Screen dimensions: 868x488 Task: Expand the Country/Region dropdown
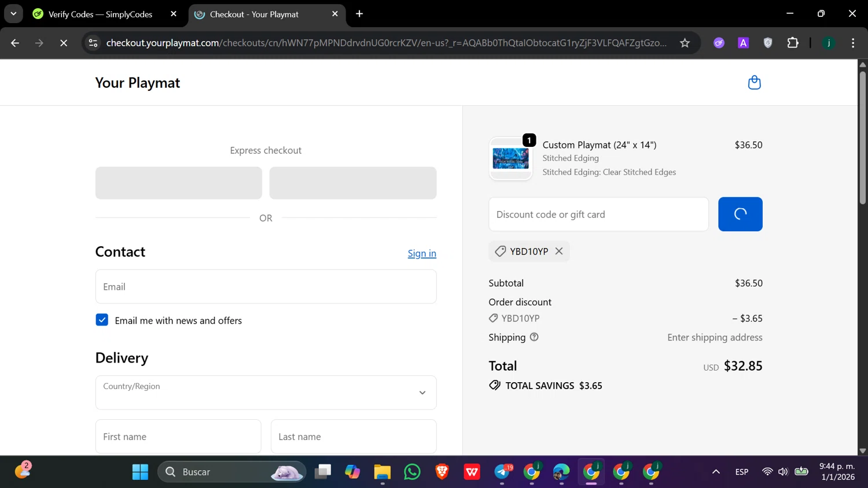[266, 393]
